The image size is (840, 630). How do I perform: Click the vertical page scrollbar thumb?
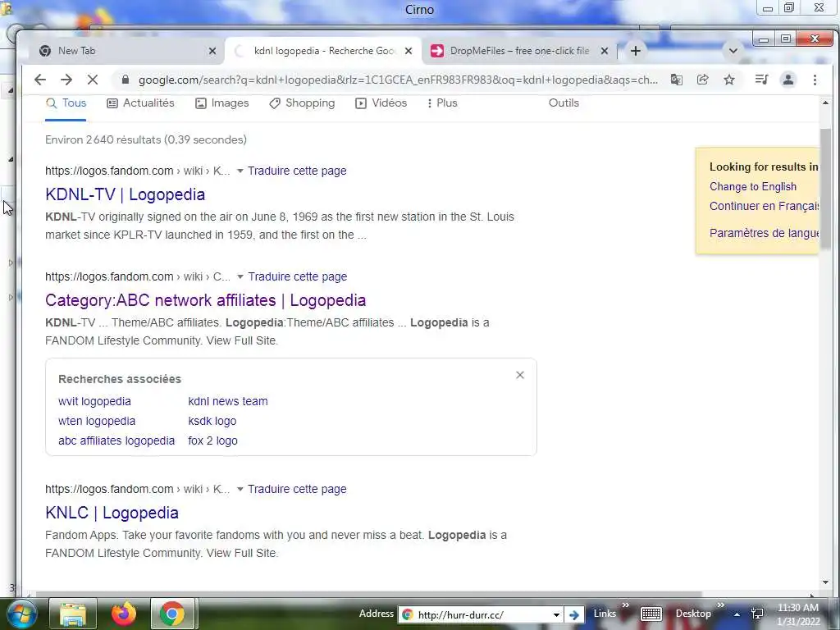[x=825, y=190]
